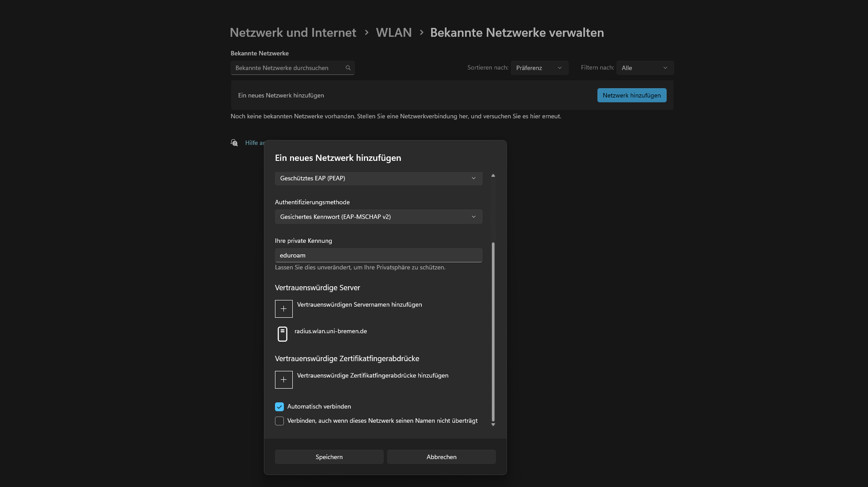Click the Ihre private Kennung text field
Viewport: 868px width, 487px height.
tap(378, 255)
